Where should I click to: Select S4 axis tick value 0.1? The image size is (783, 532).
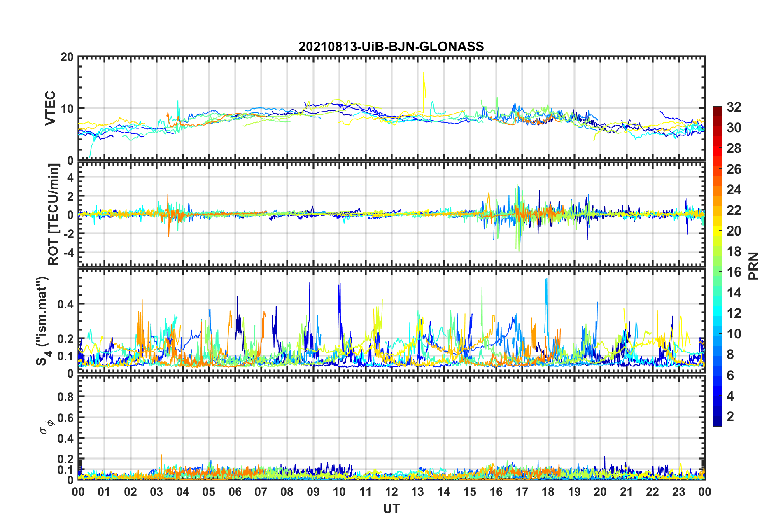click(x=66, y=356)
